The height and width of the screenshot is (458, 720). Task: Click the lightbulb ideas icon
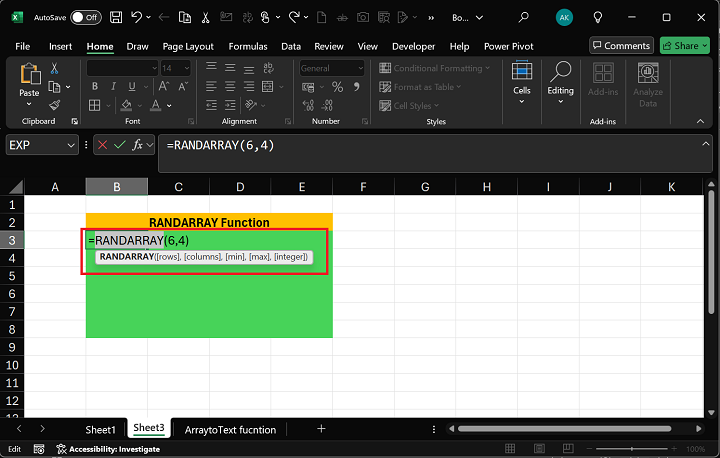click(x=597, y=17)
